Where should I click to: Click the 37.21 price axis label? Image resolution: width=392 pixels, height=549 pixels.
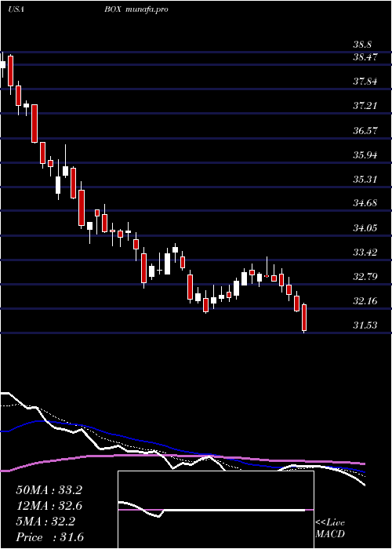coord(365,105)
